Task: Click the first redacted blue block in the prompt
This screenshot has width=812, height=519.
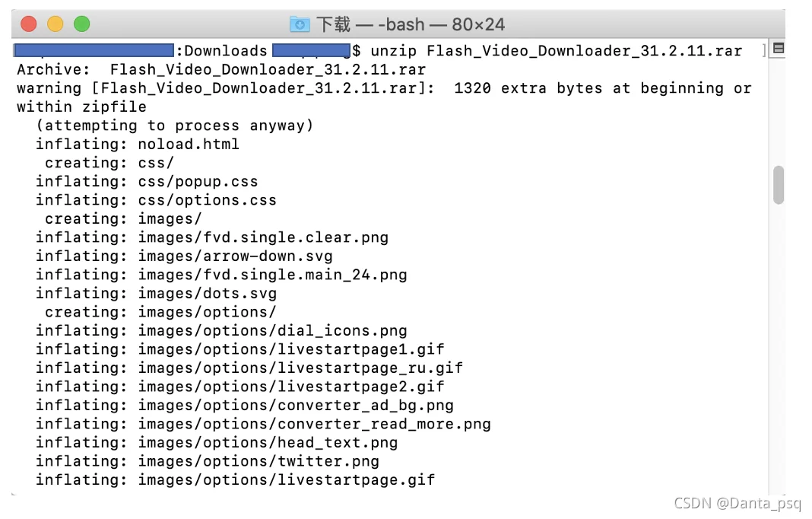Action: point(94,50)
